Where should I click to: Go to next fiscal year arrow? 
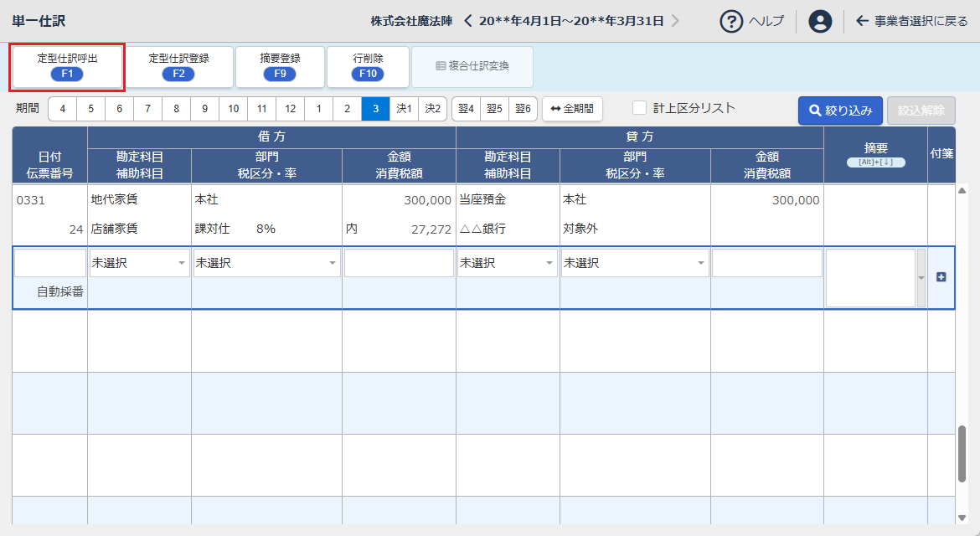(x=676, y=21)
